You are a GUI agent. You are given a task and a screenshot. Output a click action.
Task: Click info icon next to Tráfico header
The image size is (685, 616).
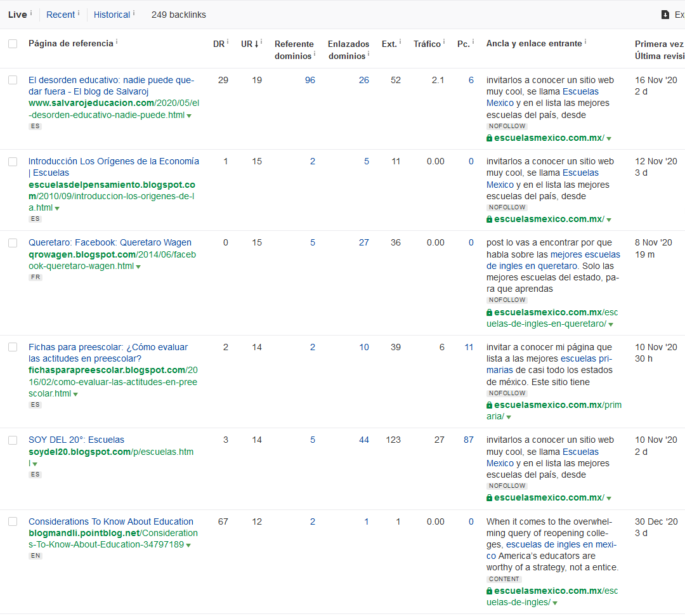coord(445,42)
